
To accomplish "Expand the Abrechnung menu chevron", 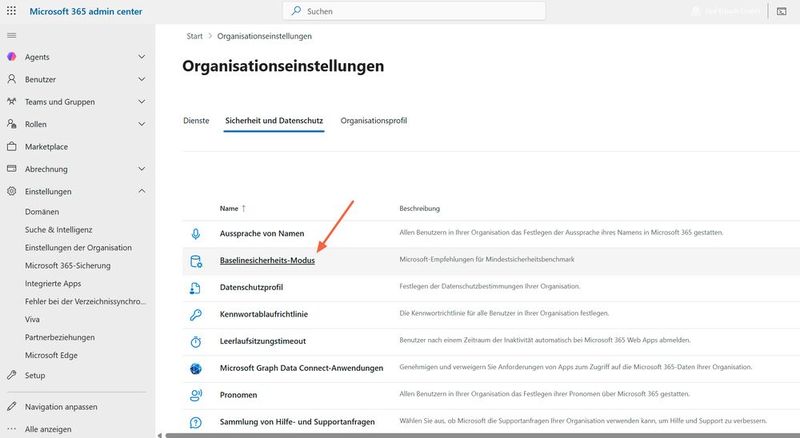I will point(141,169).
